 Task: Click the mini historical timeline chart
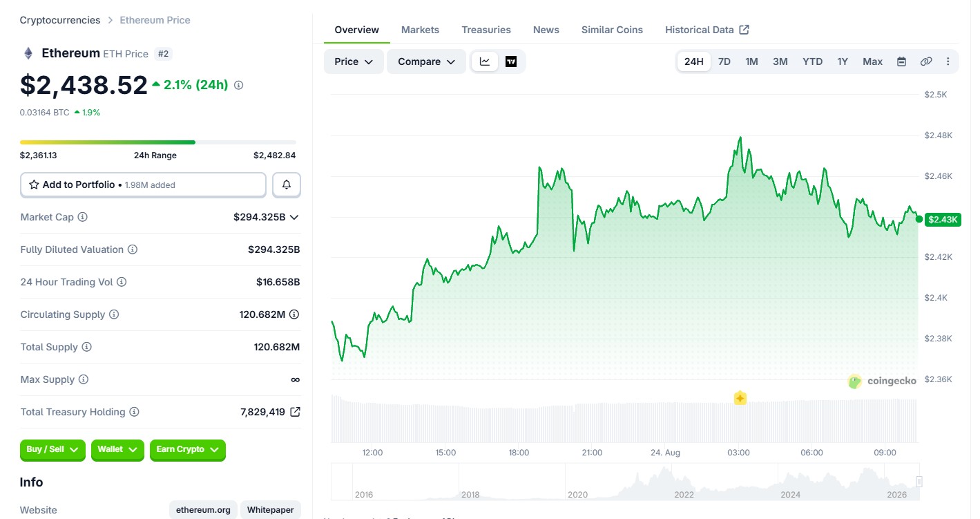(626, 481)
